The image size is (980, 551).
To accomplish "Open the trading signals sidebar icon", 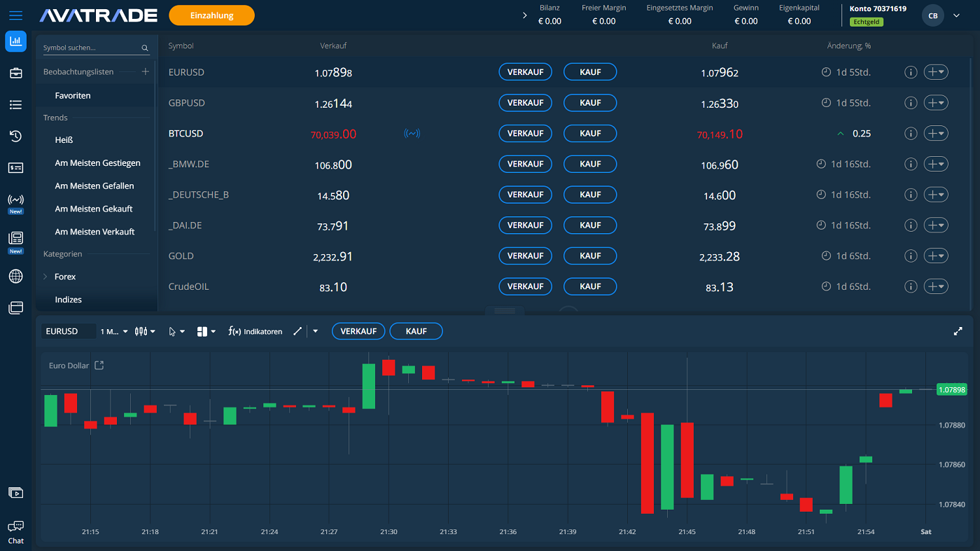I will click(15, 200).
